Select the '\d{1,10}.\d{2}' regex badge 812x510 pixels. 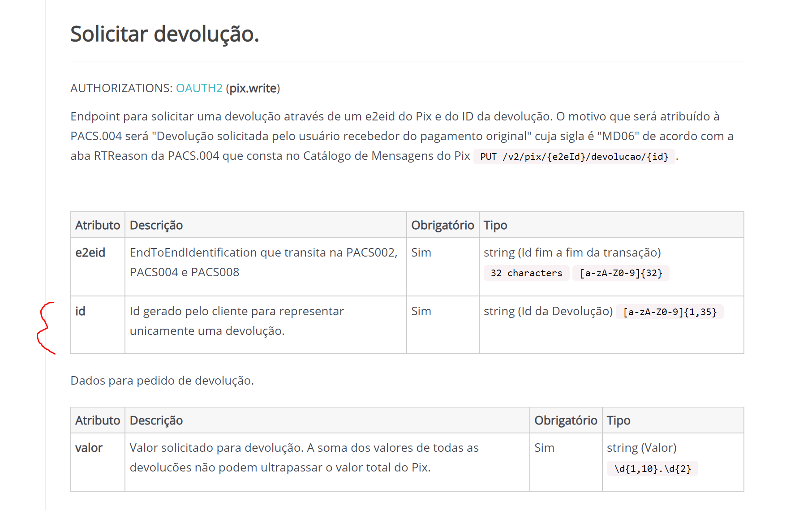pos(653,469)
